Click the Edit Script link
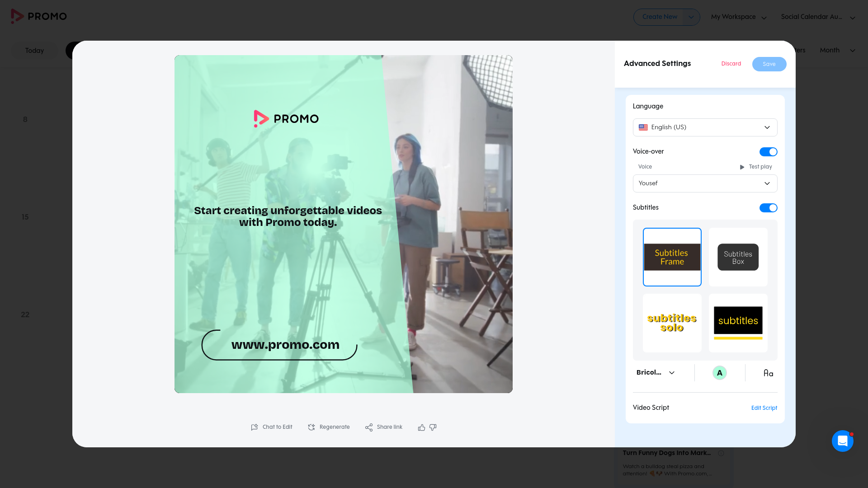Screen dimensions: 868x488 tap(764, 408)
